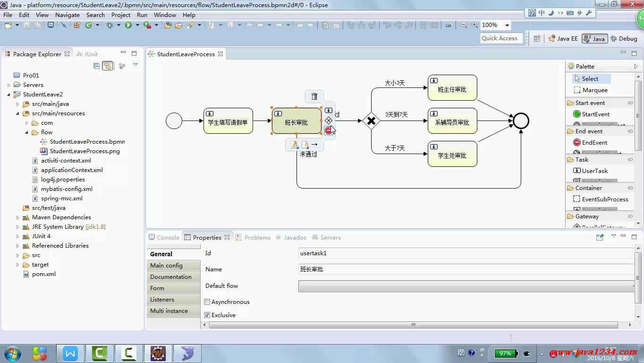This screenshot has height=363, width=644.
Task: Select the EndEvent palette tool
Action: click(590, 142)
